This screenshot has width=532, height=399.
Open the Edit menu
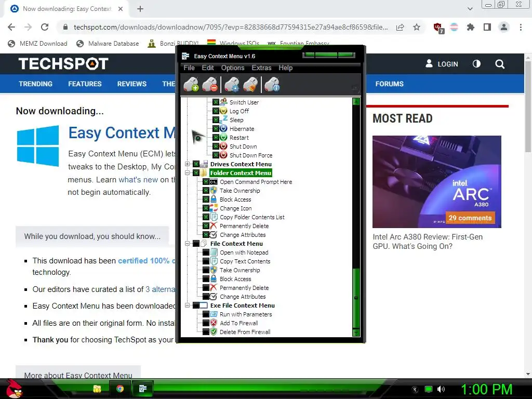pos(208,68)
